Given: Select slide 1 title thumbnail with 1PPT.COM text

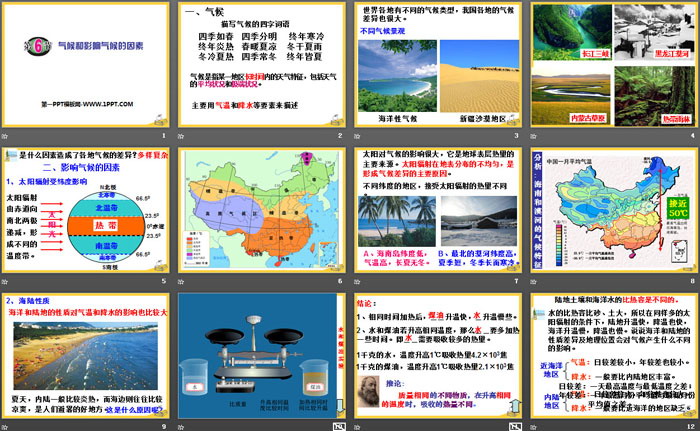Looking at the screenshot, I should tap(86, 65).
